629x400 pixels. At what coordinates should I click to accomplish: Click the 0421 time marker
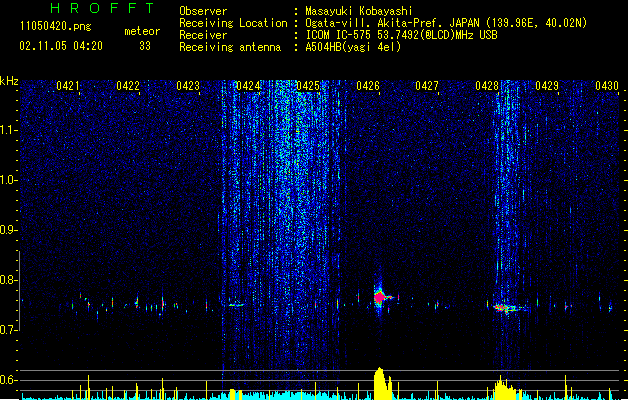click(67, 86)
